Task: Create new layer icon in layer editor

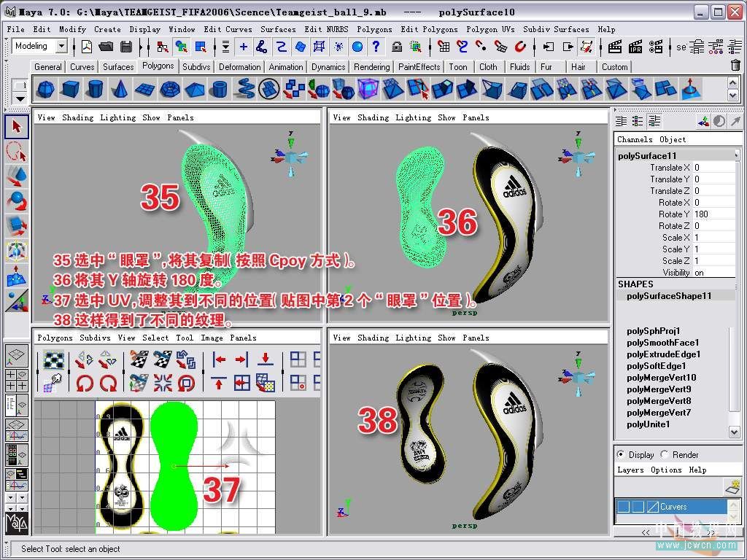Action: tap(732, 486)
